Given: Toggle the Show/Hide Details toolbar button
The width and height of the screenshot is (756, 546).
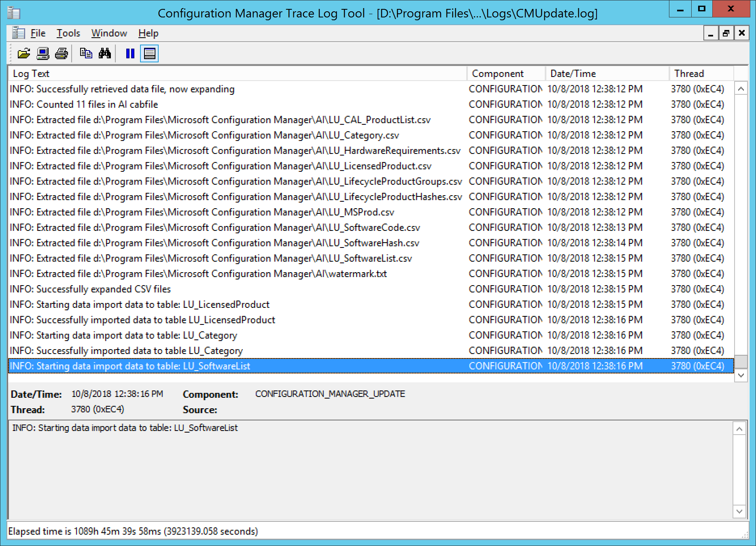Looking at the screenshot, I should pos(149,53).
